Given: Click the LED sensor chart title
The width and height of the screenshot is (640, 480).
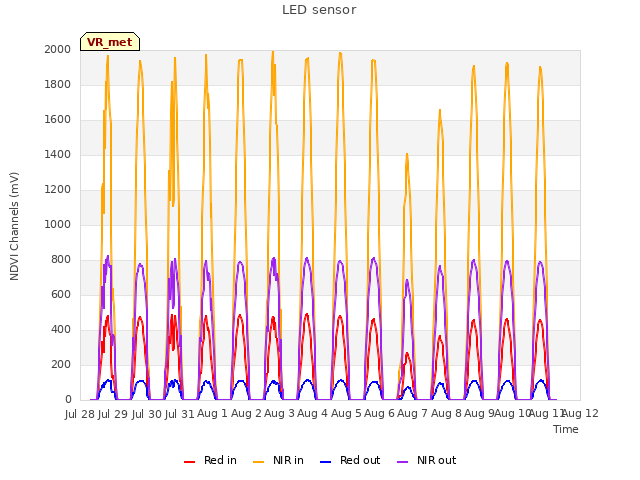Looking at the screenshot, I should click(319, 10).
